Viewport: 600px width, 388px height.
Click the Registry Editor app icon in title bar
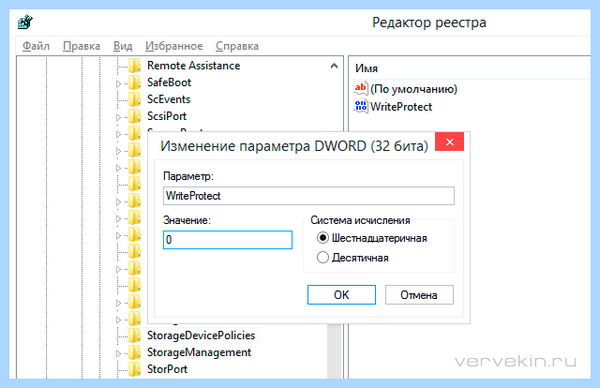[x=25, y=22]
